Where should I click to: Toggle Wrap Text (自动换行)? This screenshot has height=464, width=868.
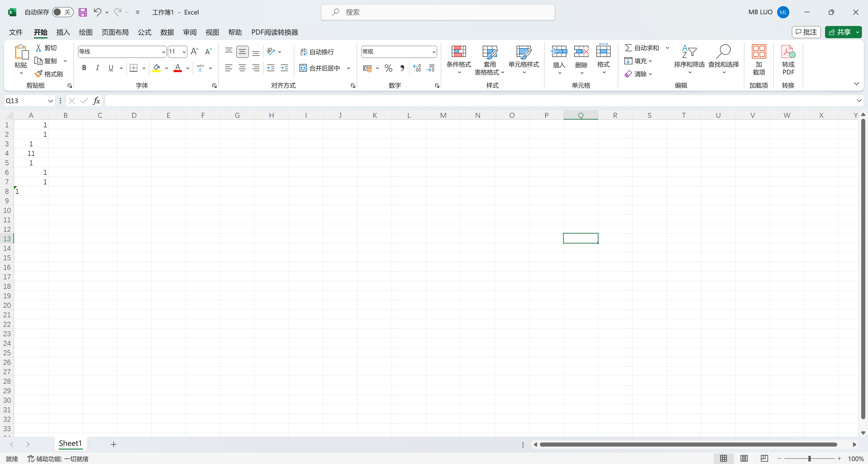317,52
